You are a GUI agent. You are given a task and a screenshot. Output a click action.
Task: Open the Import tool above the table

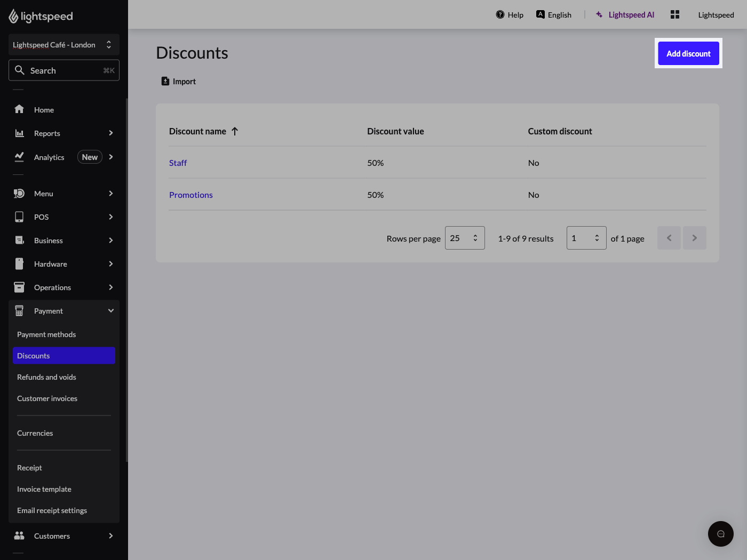[178, 81]
